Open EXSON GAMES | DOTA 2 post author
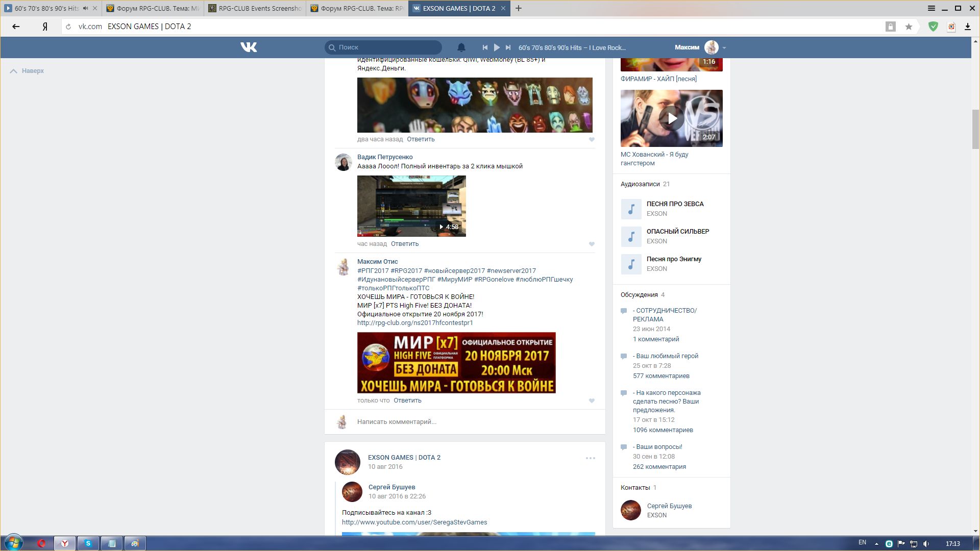The image size is (980, 551). coord(404,458)
